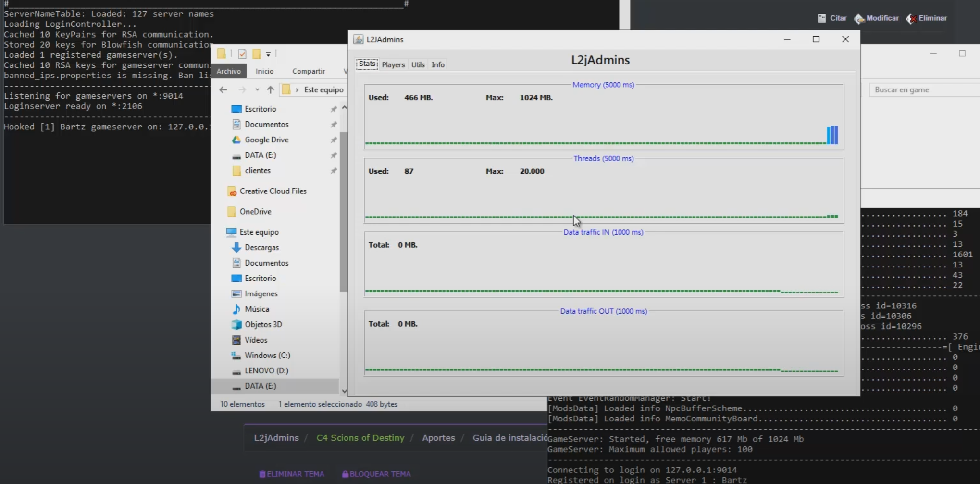Click Este equipo in the address bar
The image size is (980, 484).
coord(324,89)
